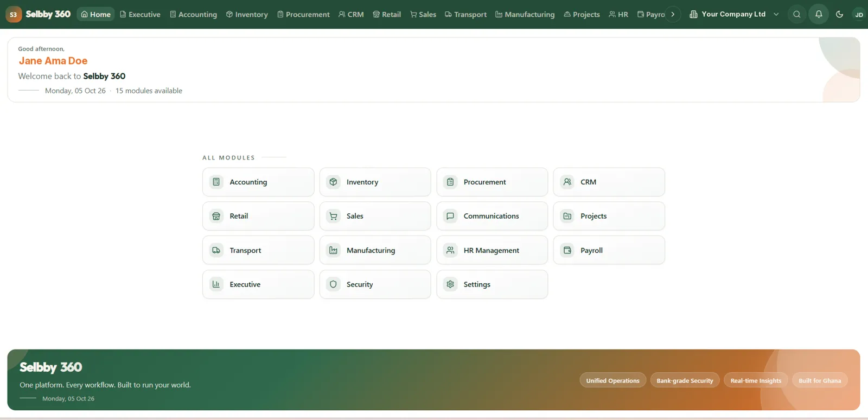Open the JD user avatar menu
This screenshot has width=868, height=420.
coord(859,15)
